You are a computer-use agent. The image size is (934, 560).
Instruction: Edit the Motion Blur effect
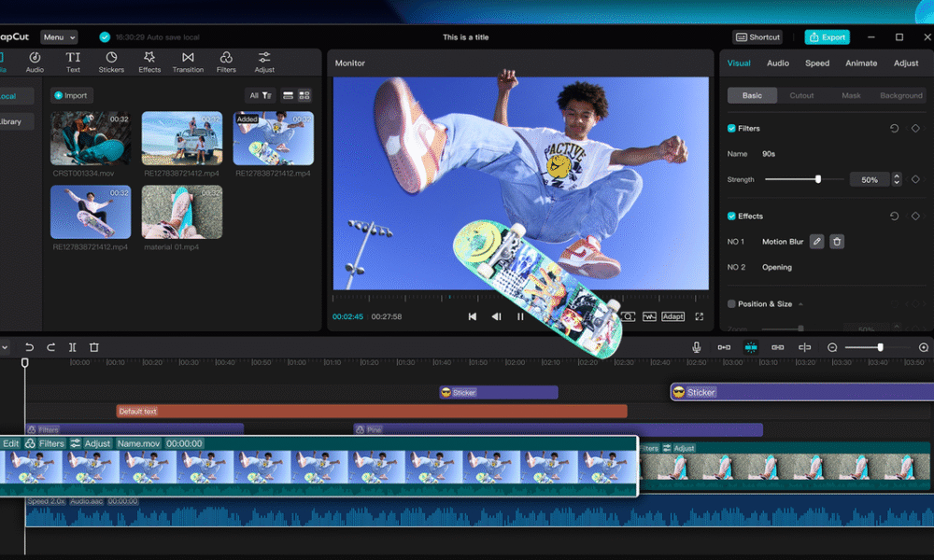(816, 242)
